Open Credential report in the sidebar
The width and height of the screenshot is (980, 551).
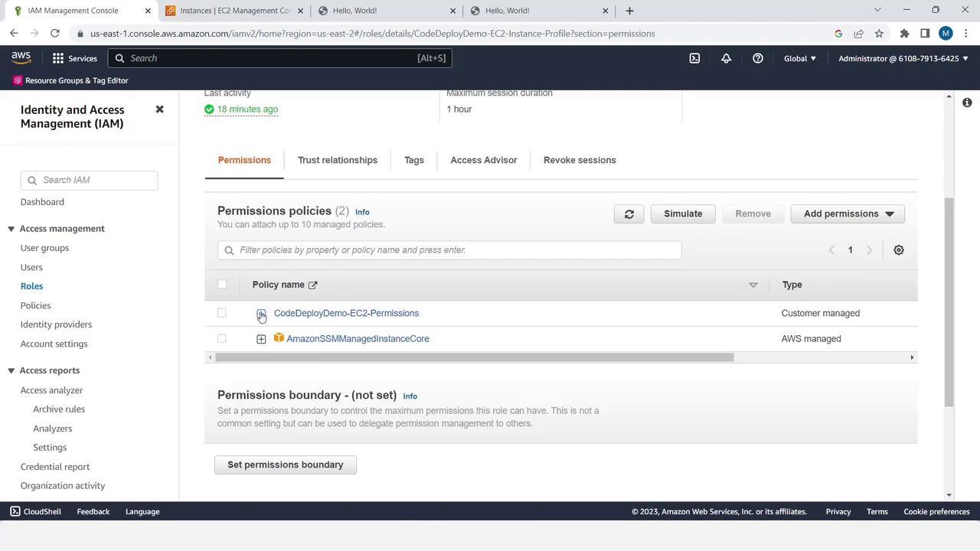coord(55,467)
